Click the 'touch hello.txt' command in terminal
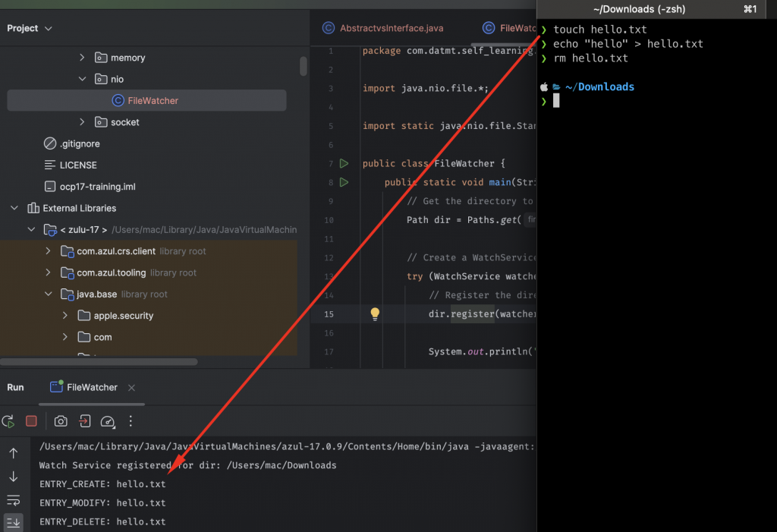 pos(599,30)
